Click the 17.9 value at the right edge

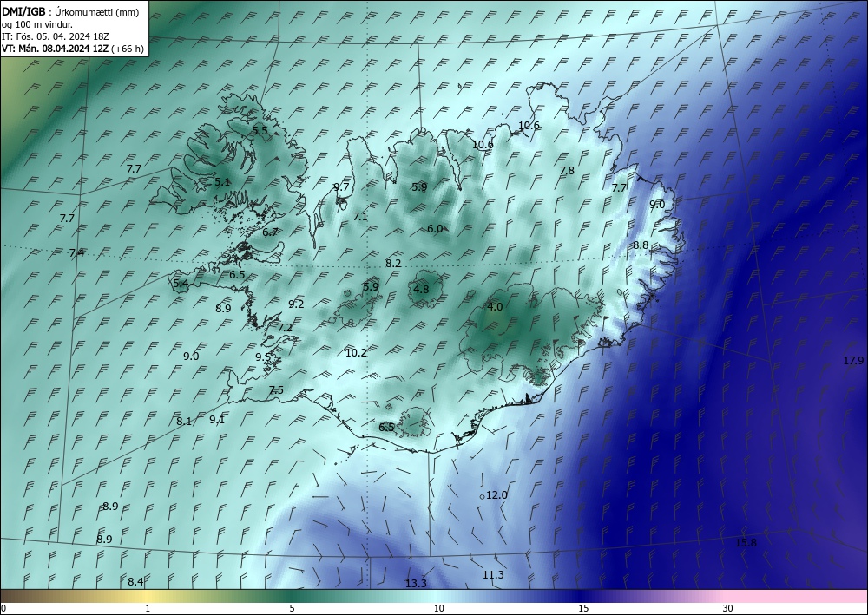(853, 361)
